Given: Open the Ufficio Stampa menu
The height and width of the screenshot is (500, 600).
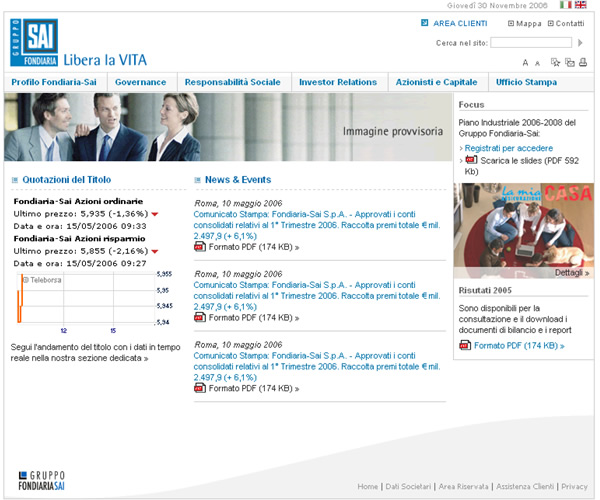Looking at the screenshot, I should tap(527, 82).
